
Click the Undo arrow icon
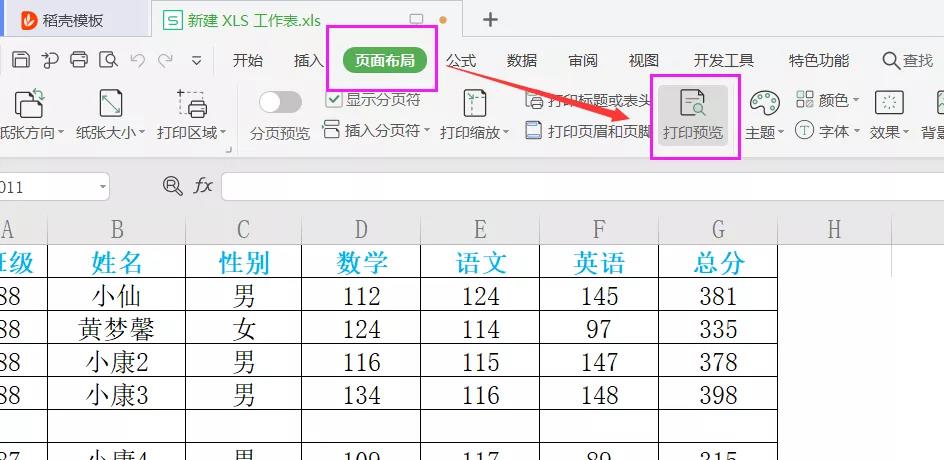[x=138, y=60]
